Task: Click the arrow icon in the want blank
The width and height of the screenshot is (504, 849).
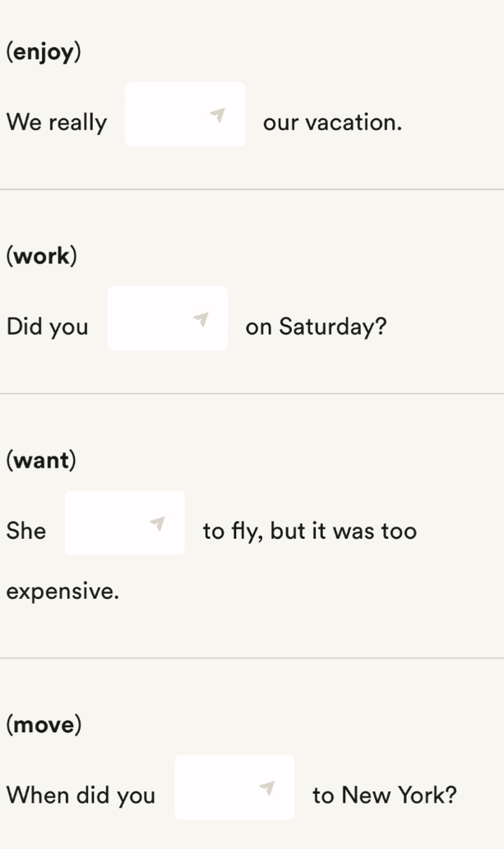Action: pos(158,523)
